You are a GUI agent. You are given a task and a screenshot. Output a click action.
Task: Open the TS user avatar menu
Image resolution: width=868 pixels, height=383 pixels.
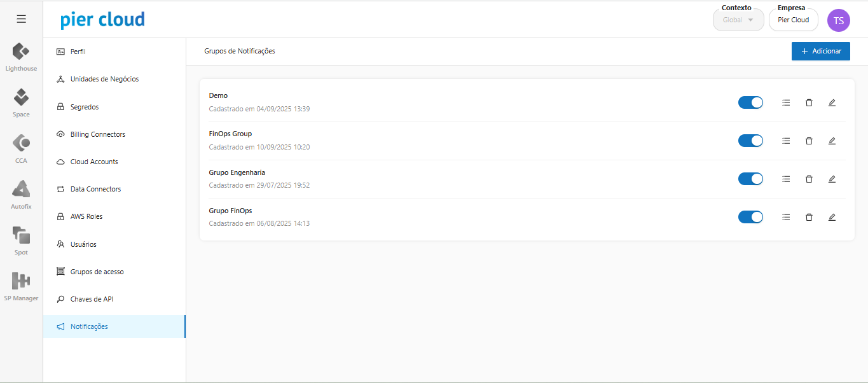click(x=838, y=20)
